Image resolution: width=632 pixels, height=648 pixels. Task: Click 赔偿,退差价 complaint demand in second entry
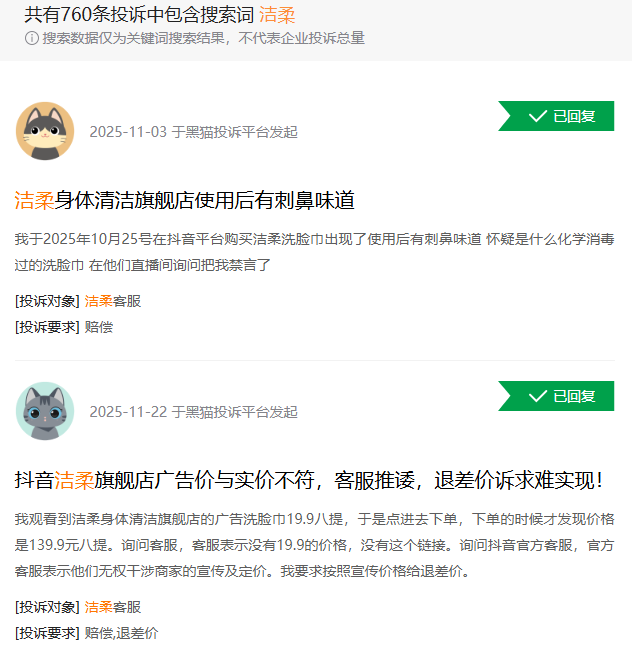point(121,633)
